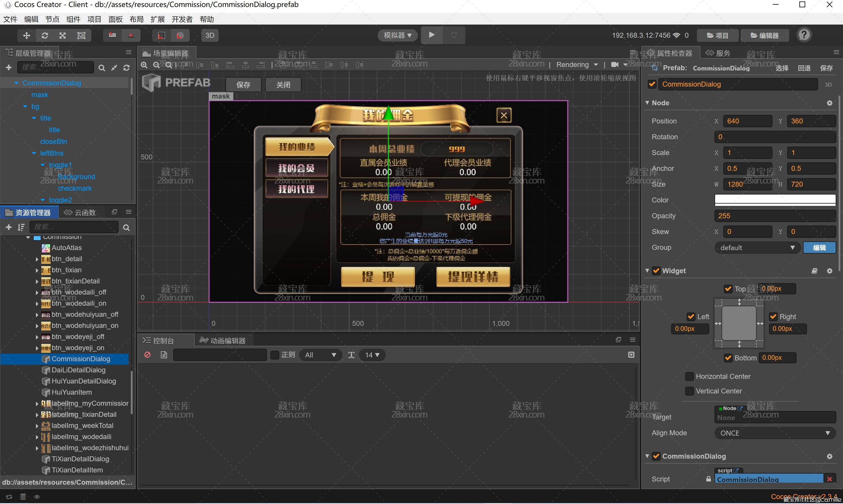Collapse the leftBtns node
Image resolution: width=843 pixels, height=504 pixels.
pos(34,153)
